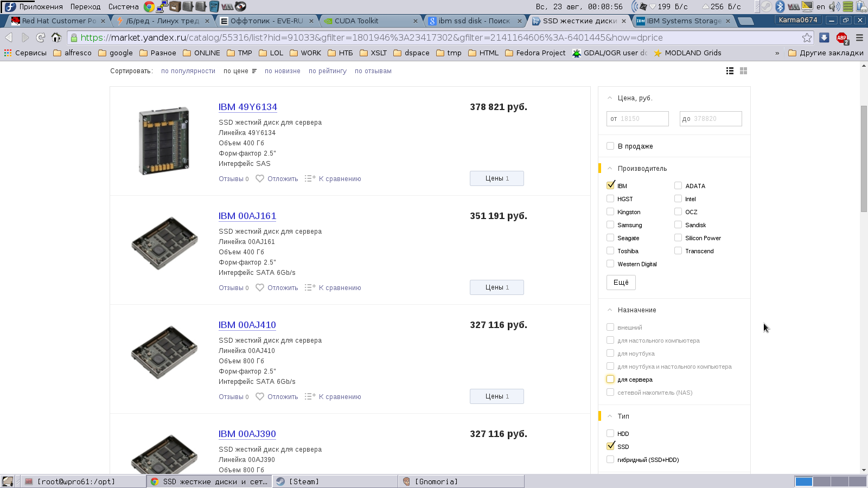Uncheck the SSD type checkbox
868x488 pixels.
click(610, 446)
